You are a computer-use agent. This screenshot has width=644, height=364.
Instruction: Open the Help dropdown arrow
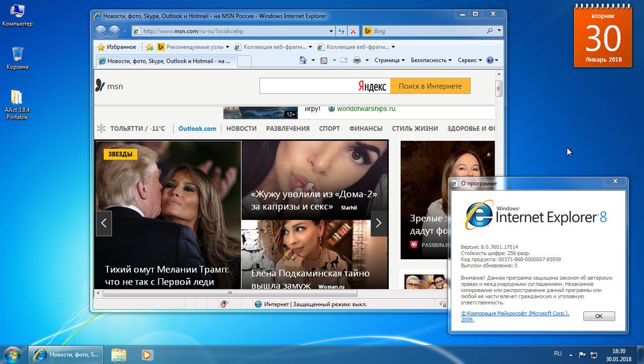496,61
